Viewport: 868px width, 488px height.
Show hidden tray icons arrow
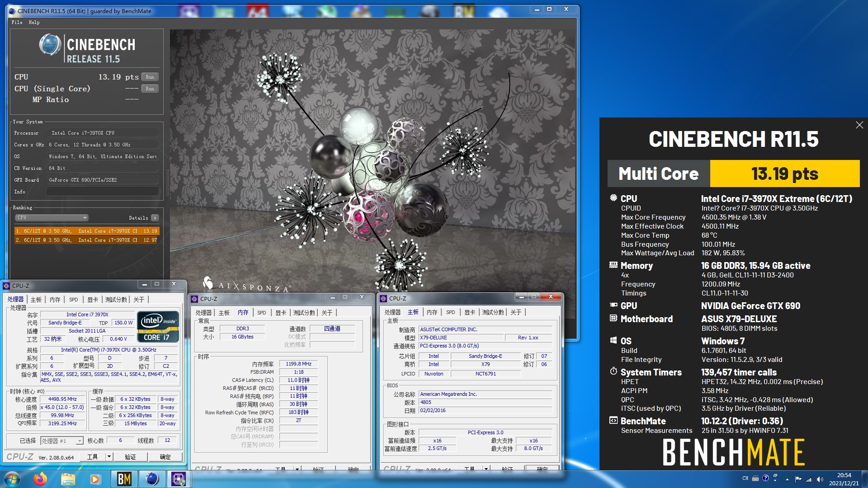(x=787, y=479)
